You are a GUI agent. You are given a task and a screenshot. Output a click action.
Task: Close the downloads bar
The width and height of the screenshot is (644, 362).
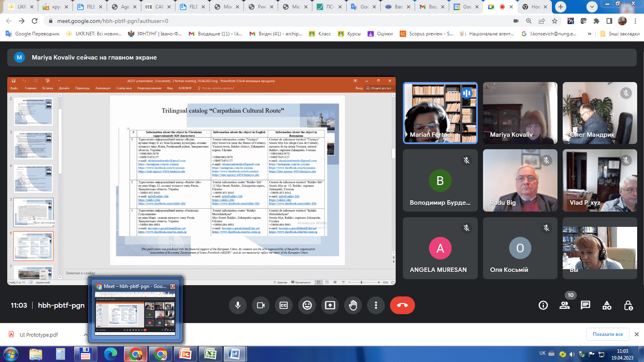pos(637,334)
